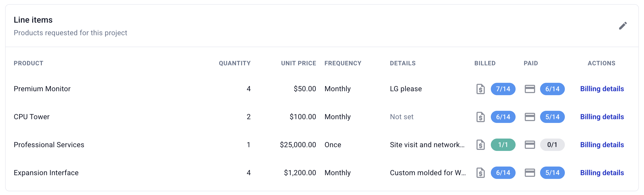644x195 pixels.
Task: Click the green 1/1 billed badge
Action: point(503,145)
